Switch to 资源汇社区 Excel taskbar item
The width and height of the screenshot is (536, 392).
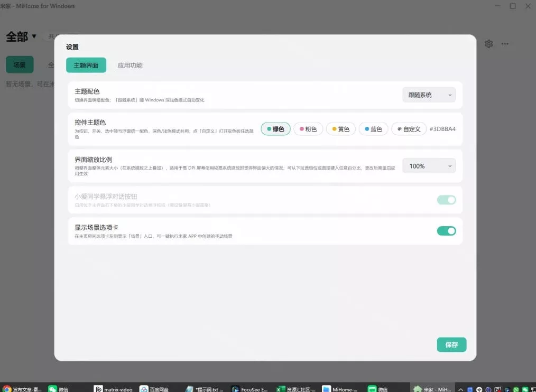(x=296, y=389)
